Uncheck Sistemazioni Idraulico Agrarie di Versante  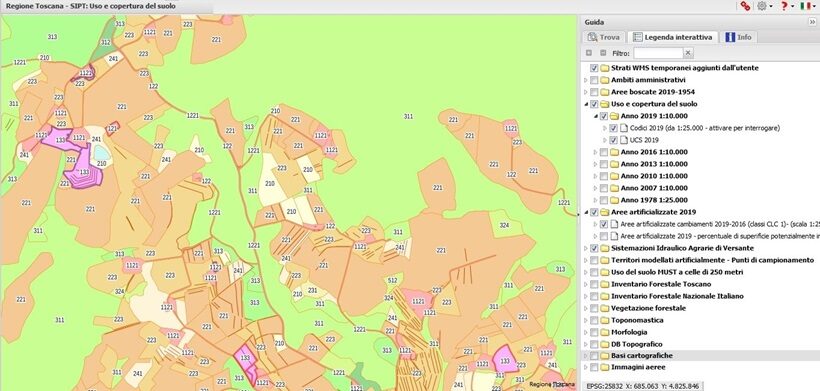[594, 248]
